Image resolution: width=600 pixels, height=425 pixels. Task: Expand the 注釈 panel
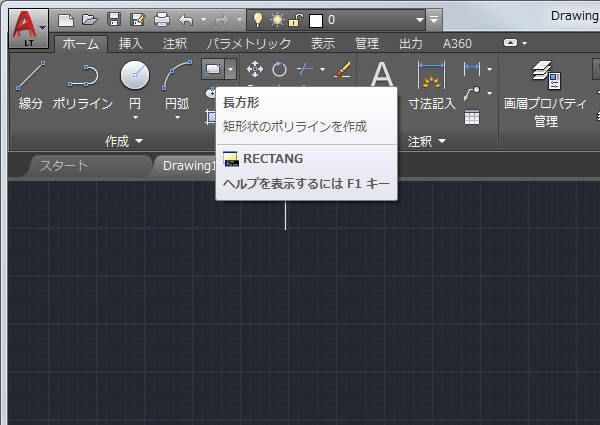426,142
